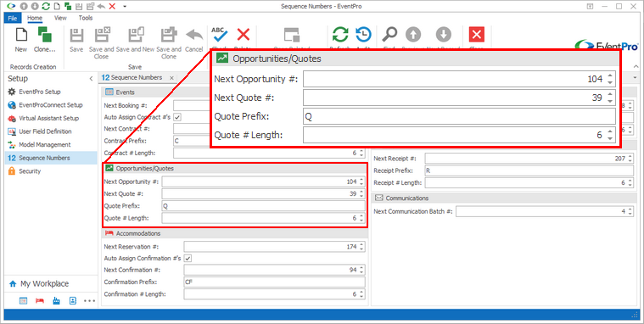This screenshot has width=644, height=324.
Task: Click the Next Record down-arrow ribbon icon
Action: click(x=443, y=35)
